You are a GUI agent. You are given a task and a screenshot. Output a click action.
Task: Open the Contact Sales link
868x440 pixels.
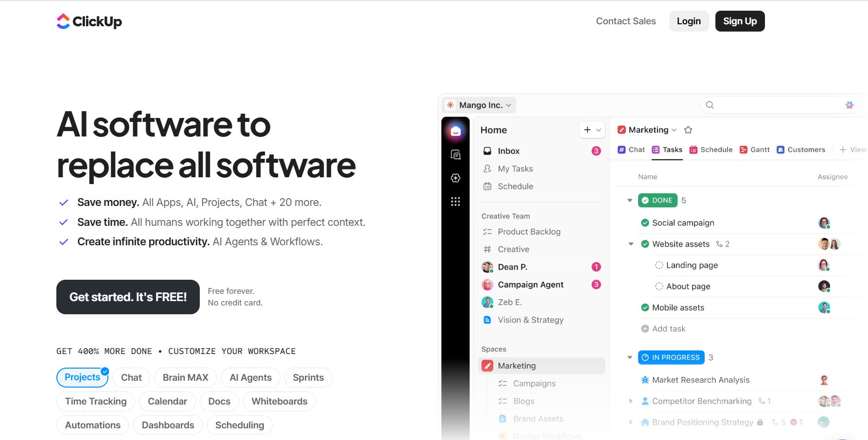(626, 21)
